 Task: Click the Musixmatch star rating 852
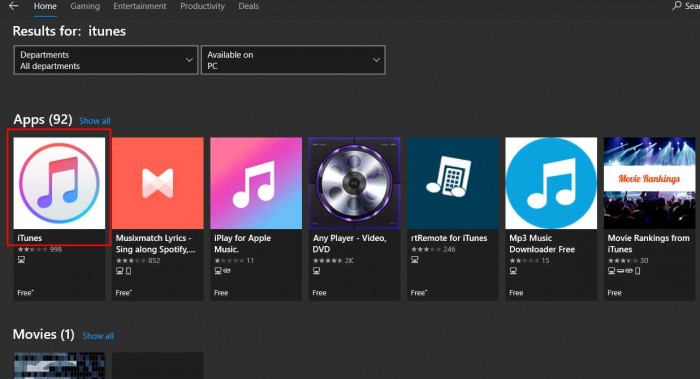(x=138, y=261)
